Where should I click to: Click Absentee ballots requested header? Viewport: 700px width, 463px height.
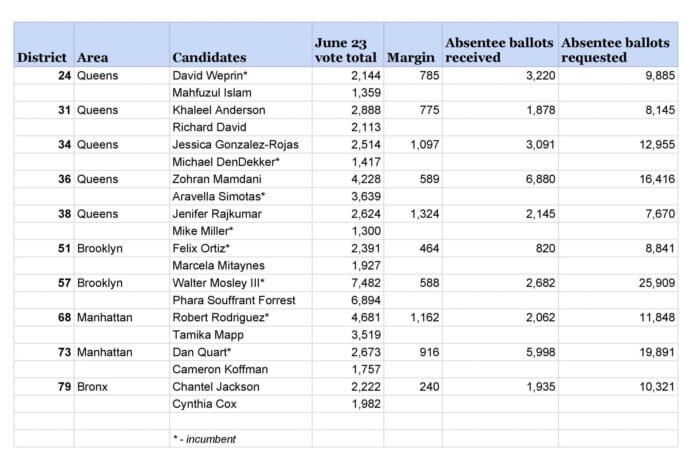point(618,45)
